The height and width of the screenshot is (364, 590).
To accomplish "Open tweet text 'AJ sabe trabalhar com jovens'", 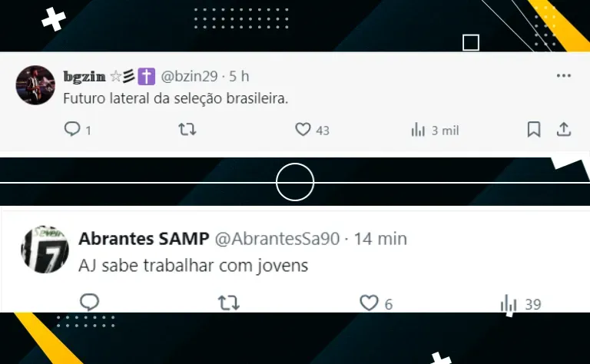I will (194, 266).
